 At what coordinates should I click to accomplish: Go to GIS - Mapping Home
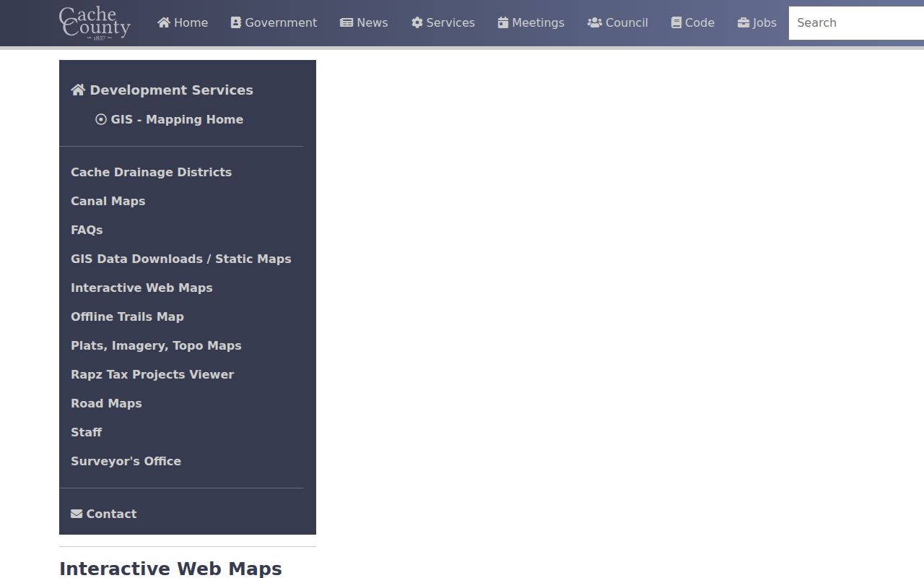click(x=169, y=120)
